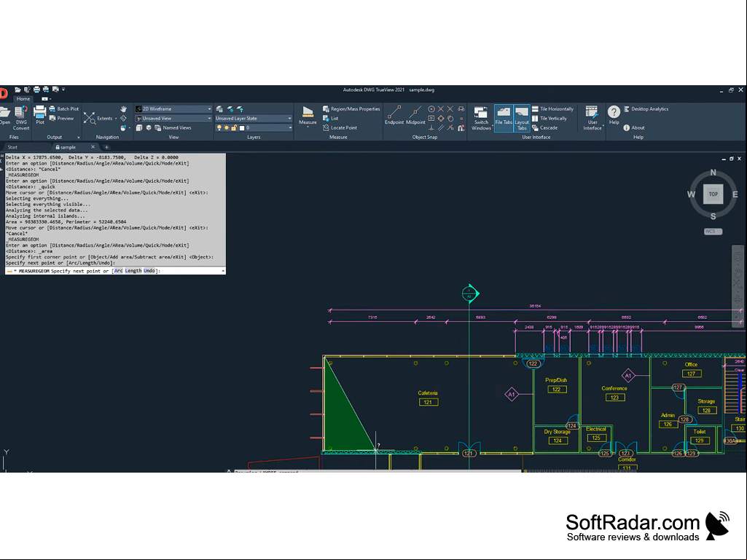747x560 pixels.
Task: Click the layer 0 white color swatch
Action: (242, 127)
